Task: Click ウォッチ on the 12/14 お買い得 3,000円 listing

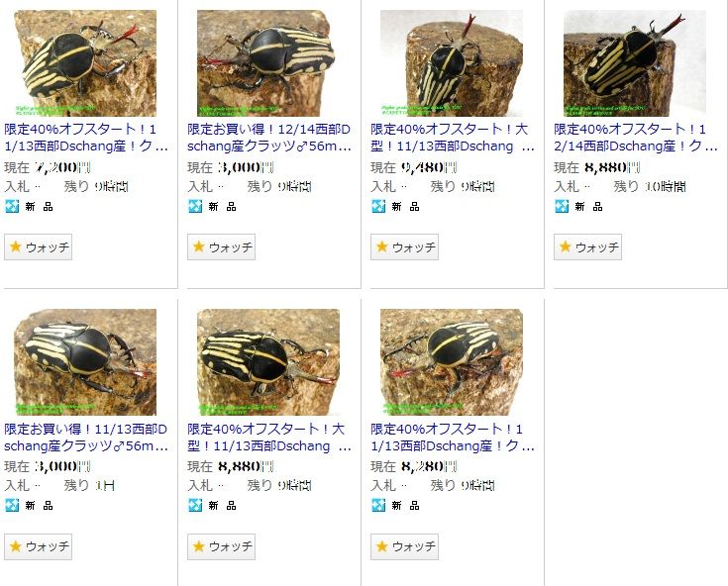Action: [x=222, y=246]
